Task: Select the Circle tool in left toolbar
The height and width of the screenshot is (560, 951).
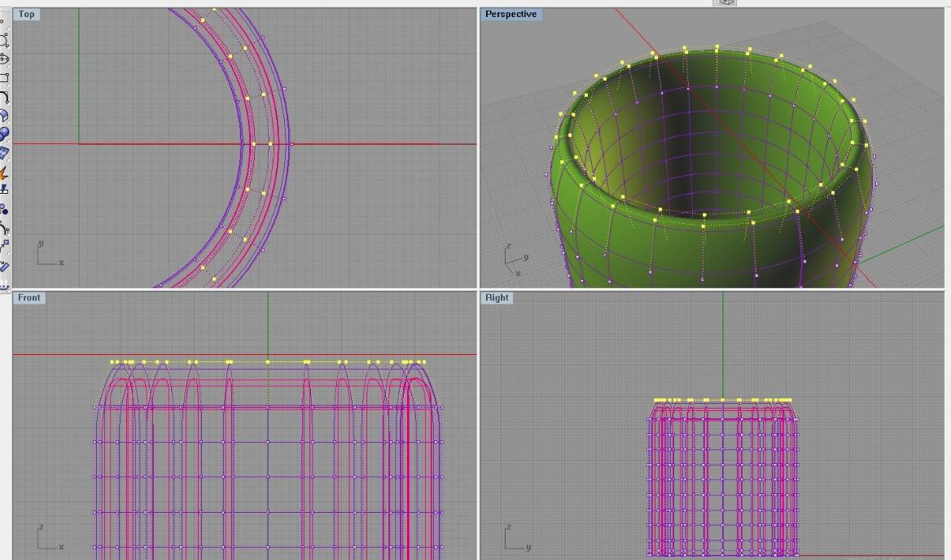Action: pyautogui.click(x=4, y=40)
